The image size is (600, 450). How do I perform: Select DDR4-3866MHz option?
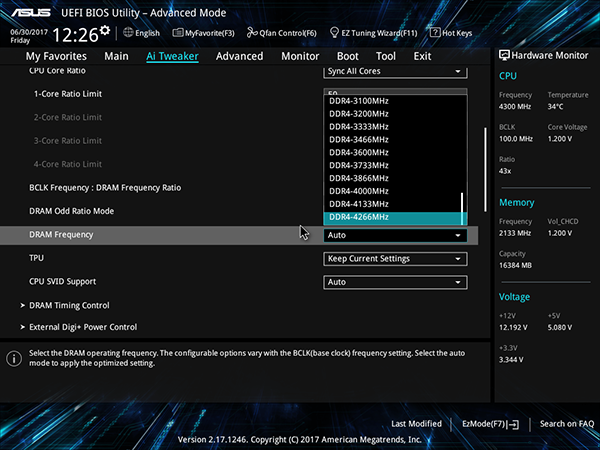pyautogui.click(x=392, y=178)
